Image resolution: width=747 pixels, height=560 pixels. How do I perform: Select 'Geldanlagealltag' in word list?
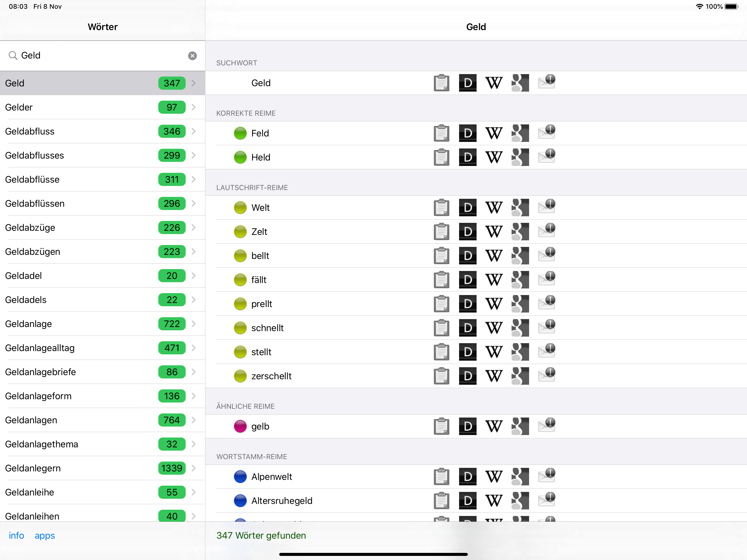point(102,348)
